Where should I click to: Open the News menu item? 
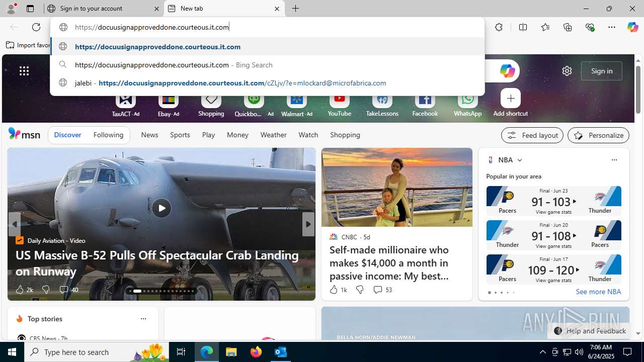149,135
